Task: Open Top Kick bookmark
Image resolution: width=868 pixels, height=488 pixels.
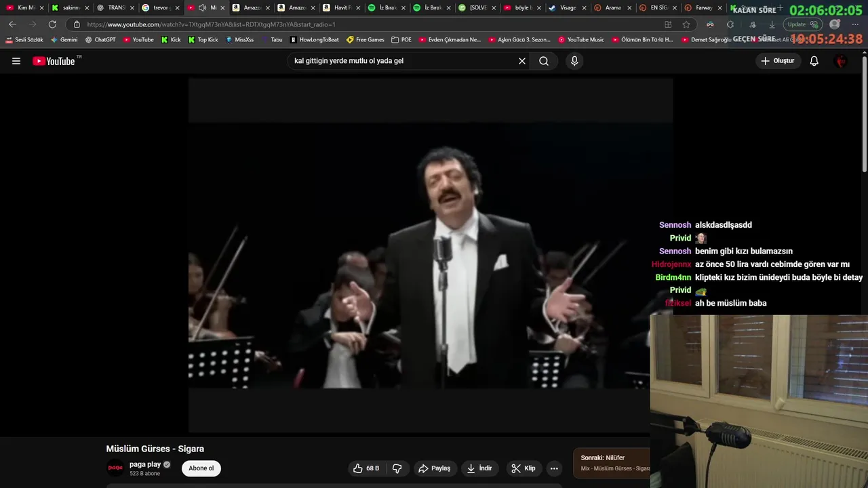Action: tap(203, 40)
